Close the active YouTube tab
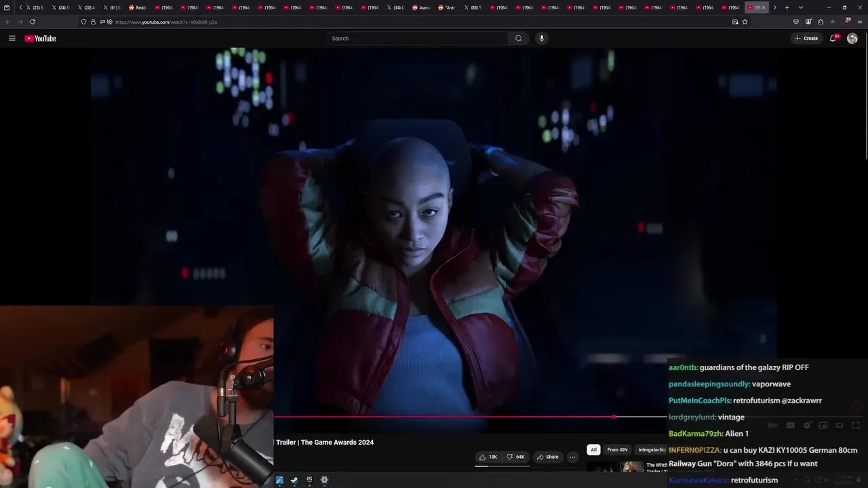The image size is (868, 488). [x=764, y=7]
